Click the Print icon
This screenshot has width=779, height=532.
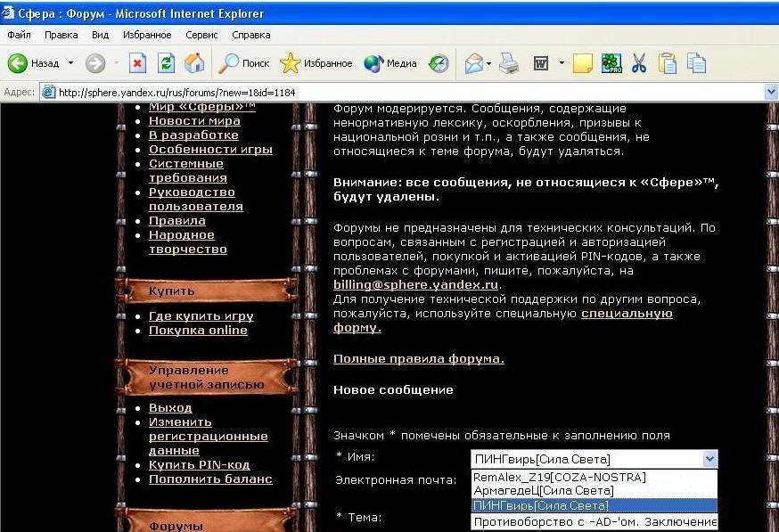509,63
